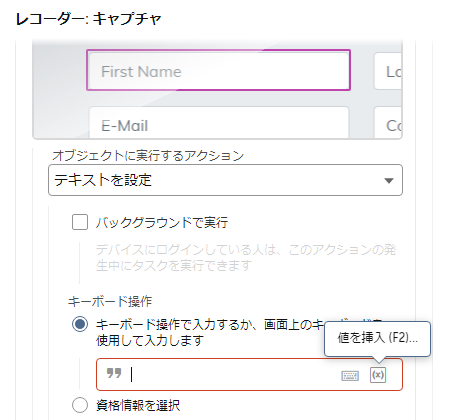Click inside the red-bordered keystroke text field
Viewport: 450px width, 420px height.
[x=249, y=374]
